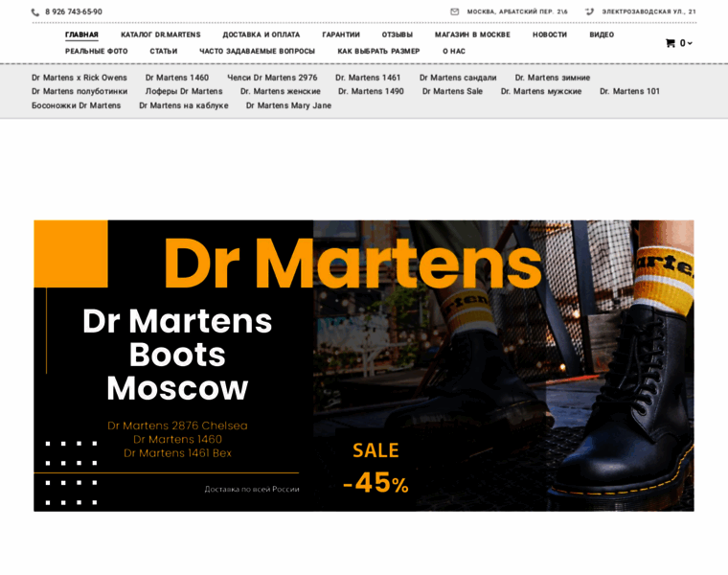Select Dr. Martens 101 category

[629, 91]
